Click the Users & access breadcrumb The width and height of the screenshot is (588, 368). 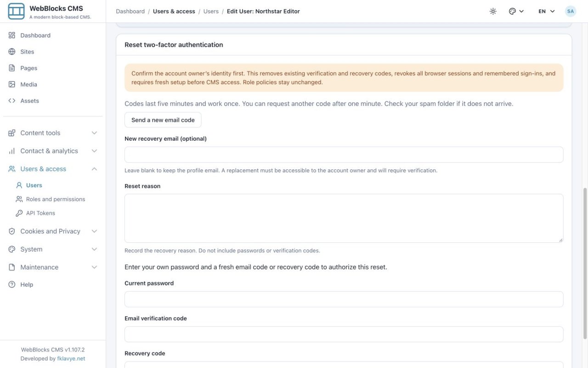pyautogui.click(x=174, y=11)
